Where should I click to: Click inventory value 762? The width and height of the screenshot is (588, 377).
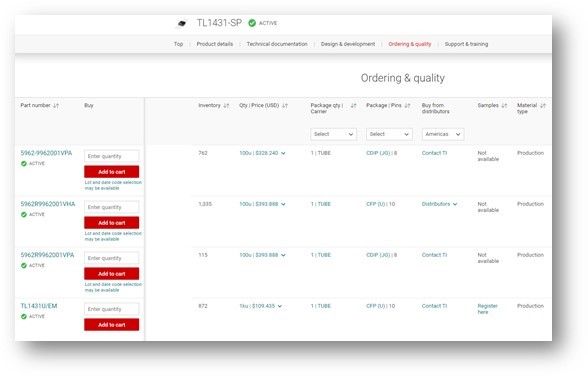click(x=202, y=153)
